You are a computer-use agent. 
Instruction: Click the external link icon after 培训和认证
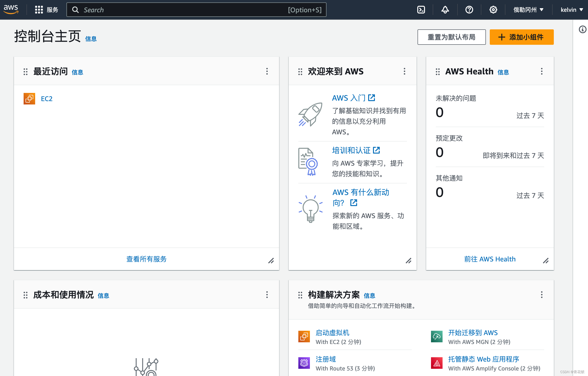point(376,150)
